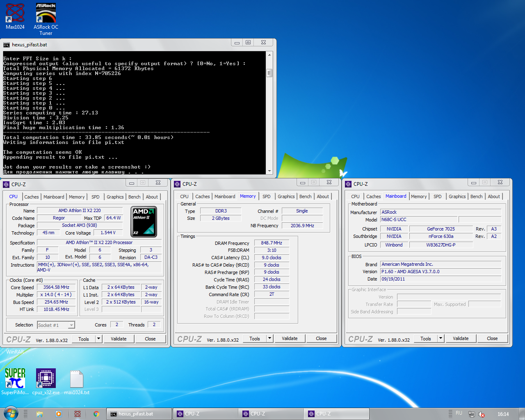Viewport: 525px width, 420px height.
Task: Click the motherboard model N68C-S UCC
Action: click(419, 220)
